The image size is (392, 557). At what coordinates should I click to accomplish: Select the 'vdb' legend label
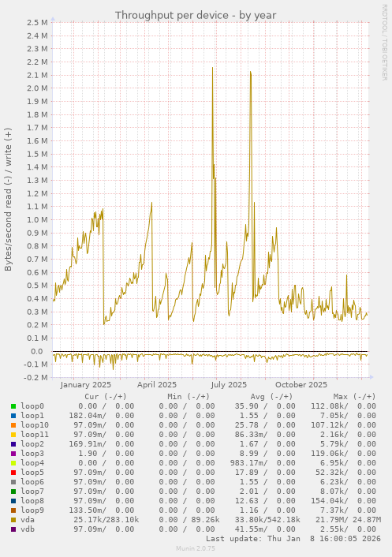click(28, 529)
